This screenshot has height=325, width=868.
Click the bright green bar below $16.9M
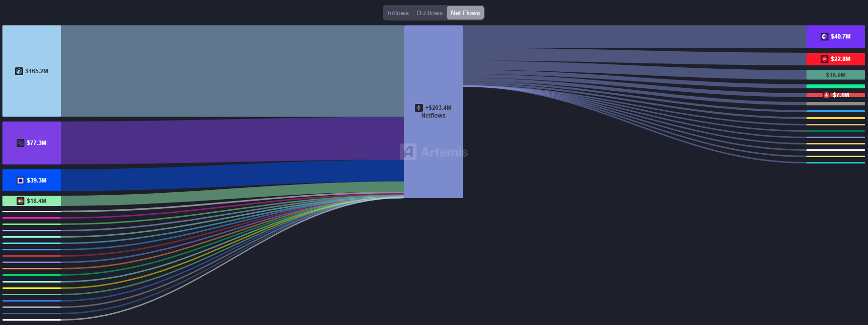tap(835, 86)
